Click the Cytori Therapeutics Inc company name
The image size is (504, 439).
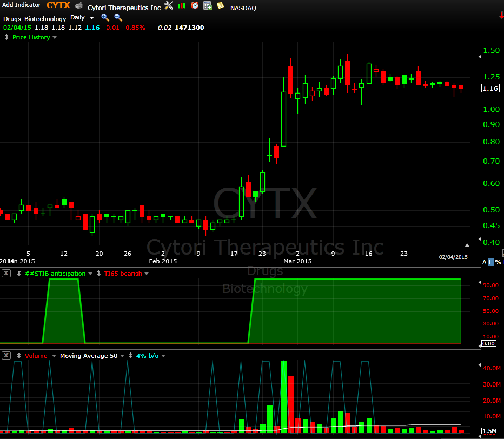[124, 8]
